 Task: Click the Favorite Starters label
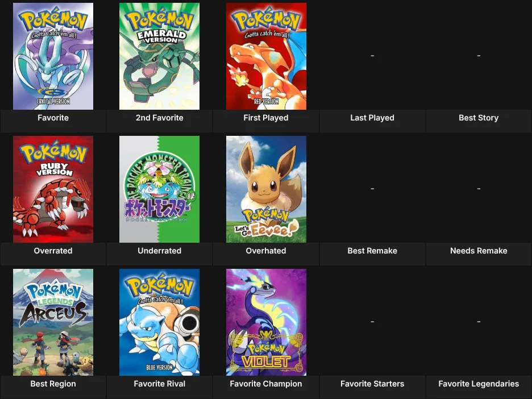[372, 384]
